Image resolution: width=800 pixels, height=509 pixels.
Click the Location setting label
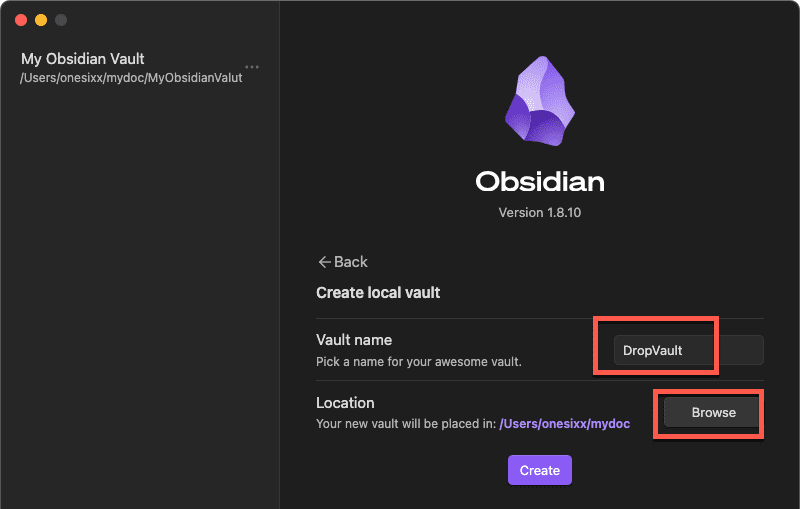point(345,403)
